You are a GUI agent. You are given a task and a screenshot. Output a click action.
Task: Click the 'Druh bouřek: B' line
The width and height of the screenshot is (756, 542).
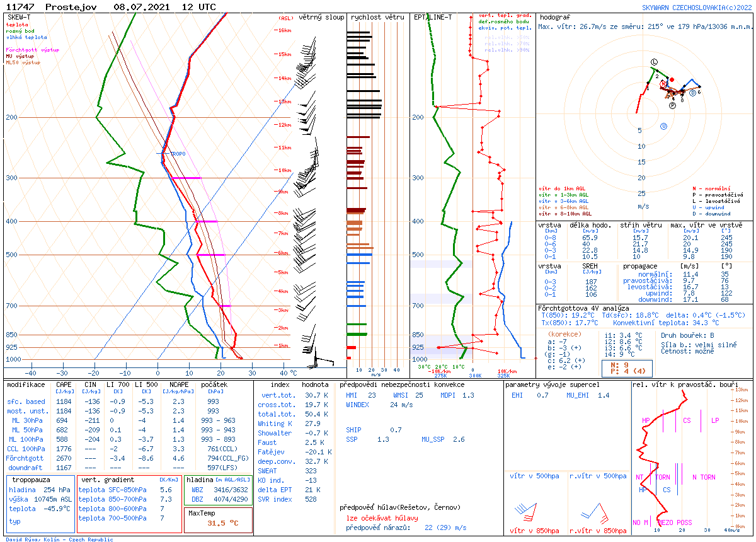688,335
